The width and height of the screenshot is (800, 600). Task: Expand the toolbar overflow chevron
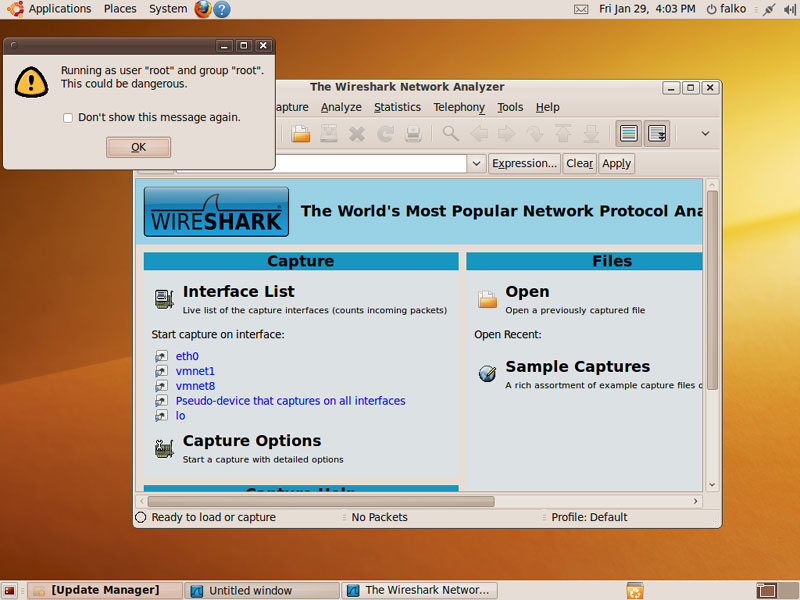coord(705,133)
